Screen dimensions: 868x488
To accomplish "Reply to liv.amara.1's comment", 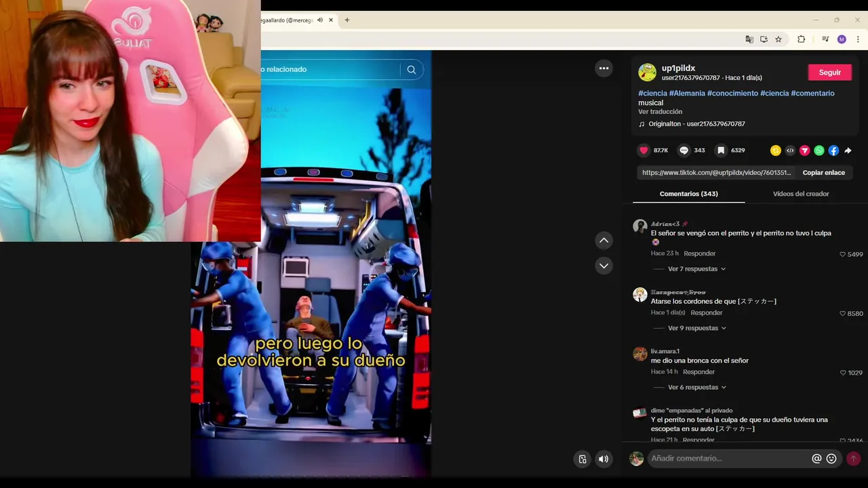I will tap(699, 372).
